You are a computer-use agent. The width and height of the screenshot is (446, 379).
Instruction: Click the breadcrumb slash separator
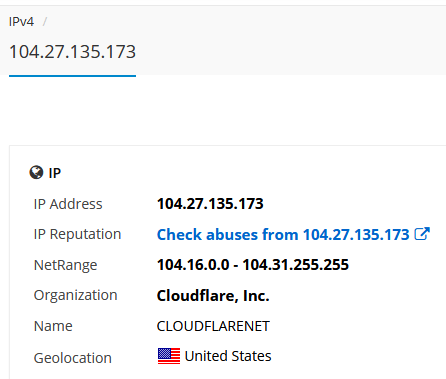tap(45, 22)
